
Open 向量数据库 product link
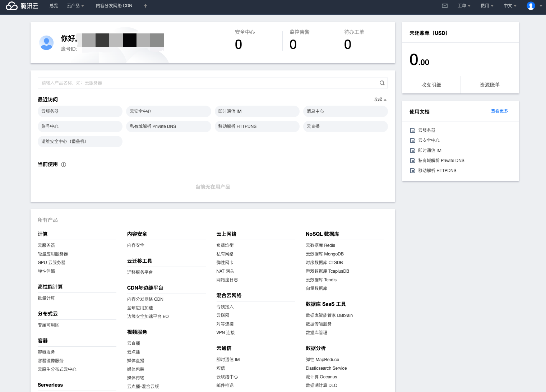pos(316,289)
